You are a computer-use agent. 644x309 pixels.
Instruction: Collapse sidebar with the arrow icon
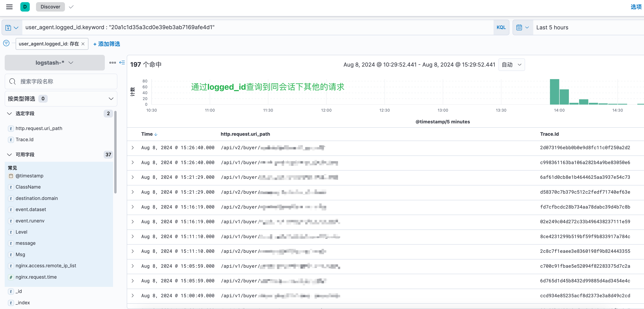click(x=122, y=62)
